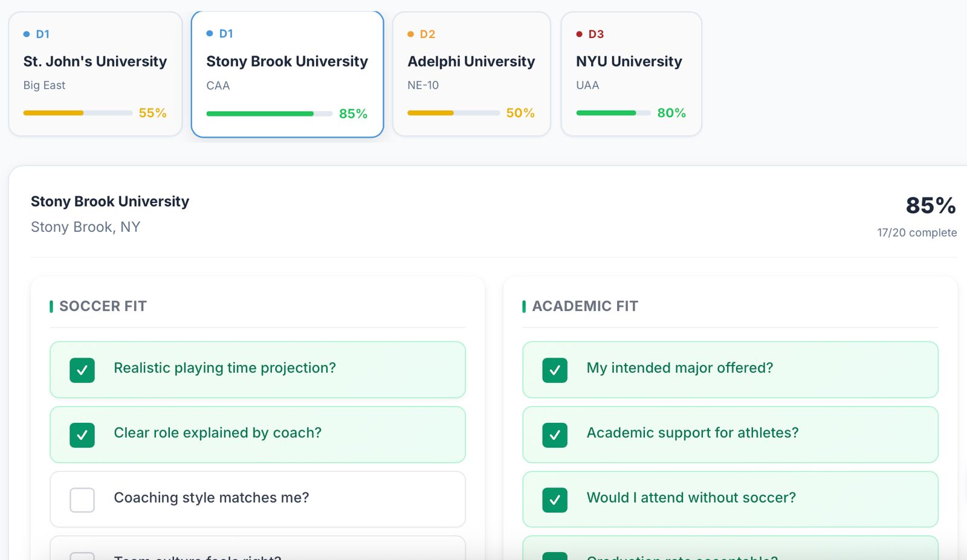The image size is (967, 560).
Task: Uncheck 'Would I attend without soccer?'
Action: point(555,500)
